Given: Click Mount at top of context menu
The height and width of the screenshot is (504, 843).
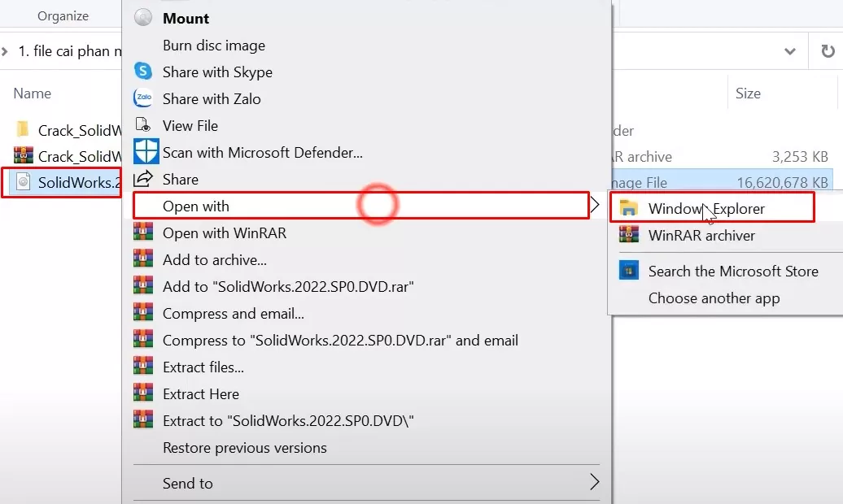Looking at the screenshot, I should point(186,18).
